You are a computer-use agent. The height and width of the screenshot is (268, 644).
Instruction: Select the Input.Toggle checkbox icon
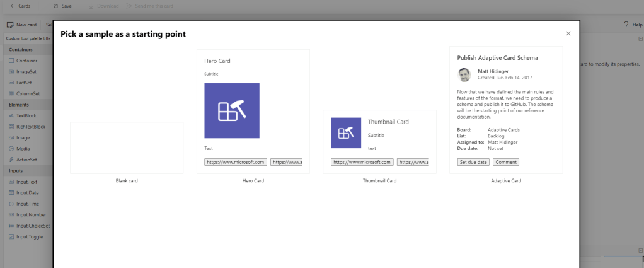11,236
